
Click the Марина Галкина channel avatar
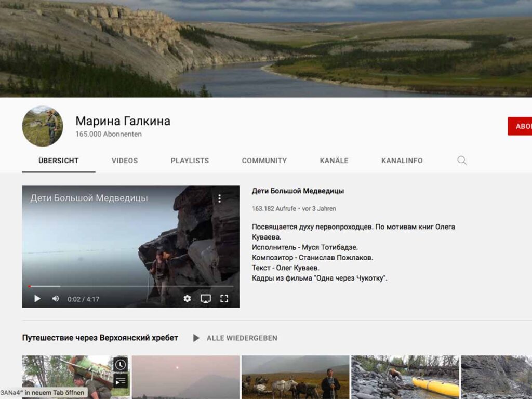[43, 126]
